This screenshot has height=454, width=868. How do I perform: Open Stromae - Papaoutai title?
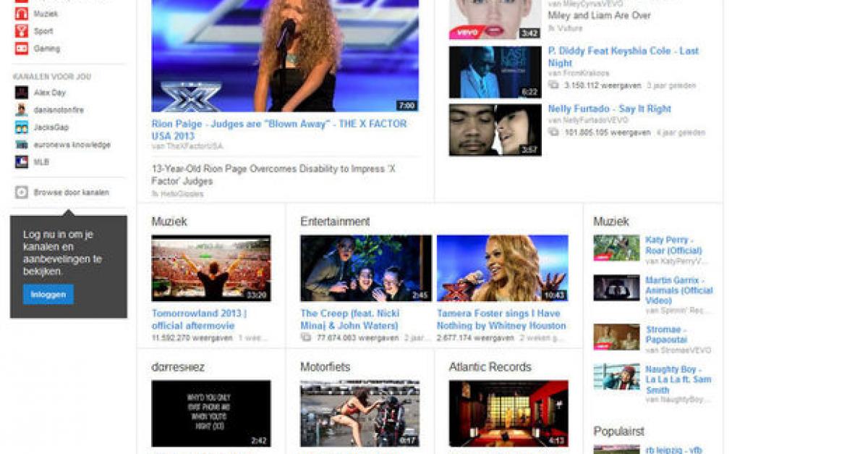click(666, 335)
